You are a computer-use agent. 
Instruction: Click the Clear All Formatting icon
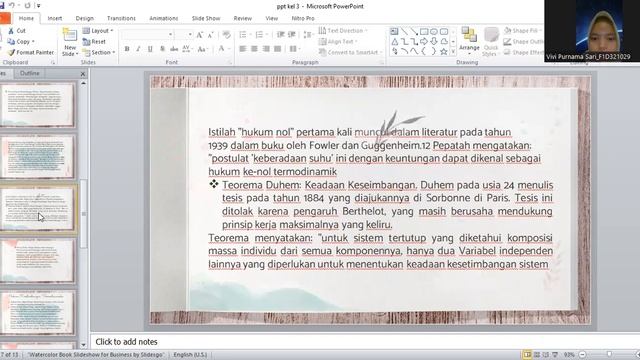pyautogui.click(x=227, y=35)
